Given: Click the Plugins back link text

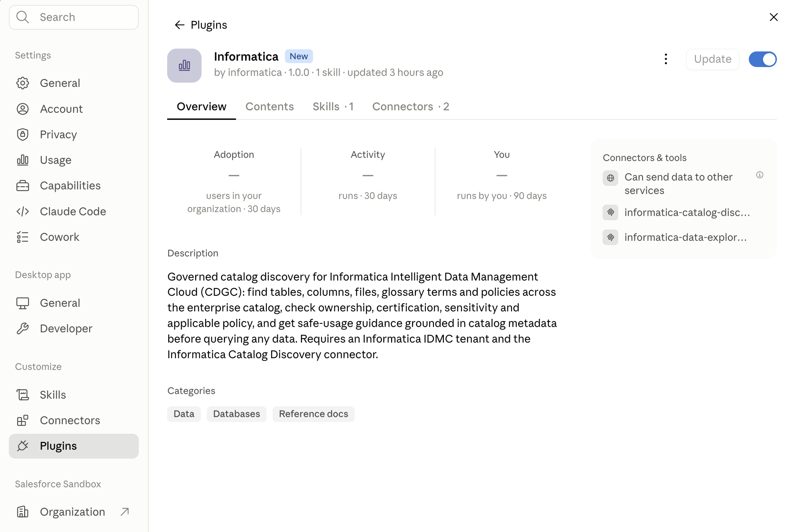Looking at the screenshot, I should 209,25.
